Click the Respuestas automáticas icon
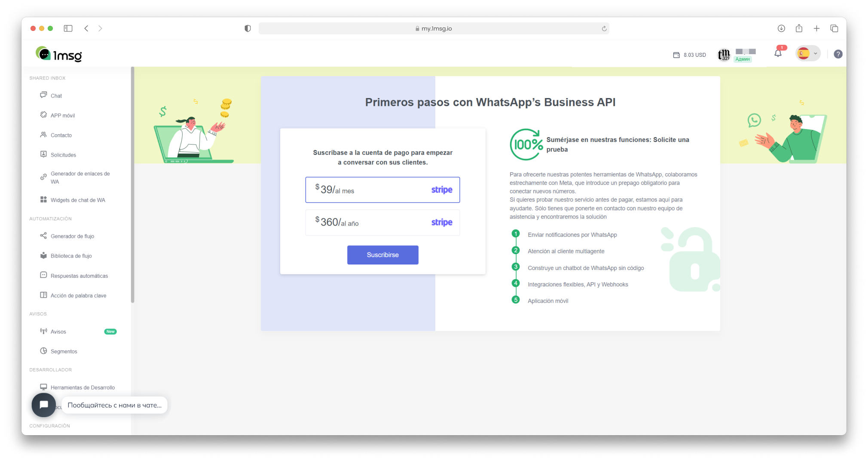The width and height of the screenshot is (868, 461). pyautogui.click(x=43, y=275)
